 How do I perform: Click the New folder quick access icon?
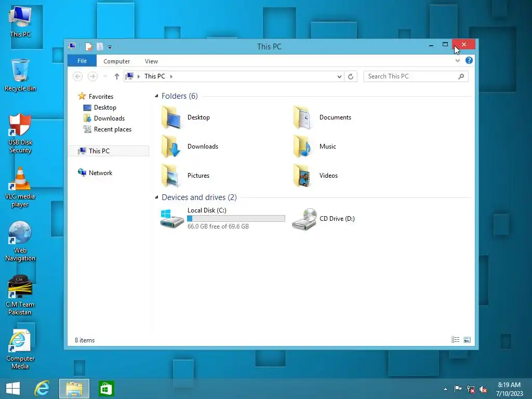pos(100,46)
